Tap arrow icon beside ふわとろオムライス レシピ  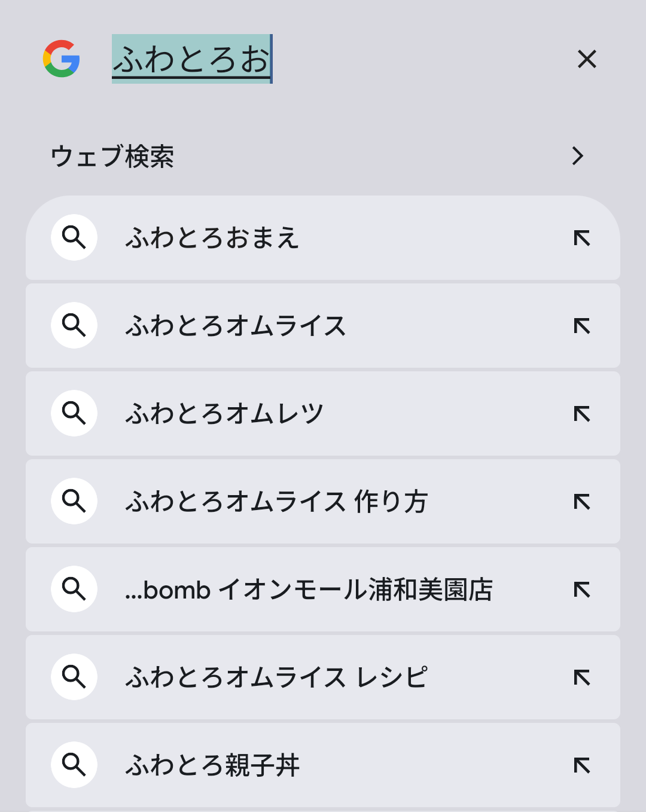[582, 677]
